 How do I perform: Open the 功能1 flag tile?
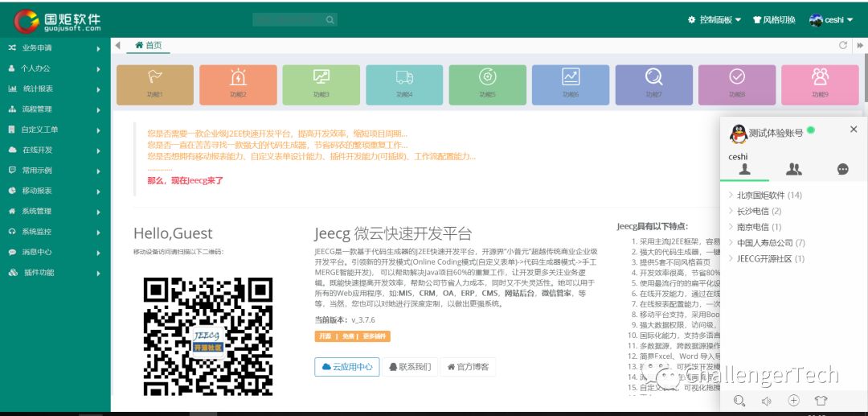155,84
